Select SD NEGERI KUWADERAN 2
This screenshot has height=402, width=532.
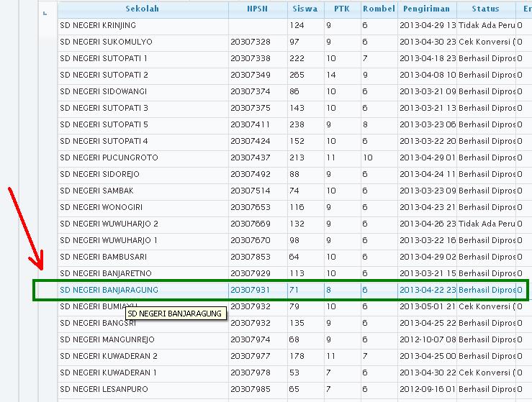coord(109,357)
